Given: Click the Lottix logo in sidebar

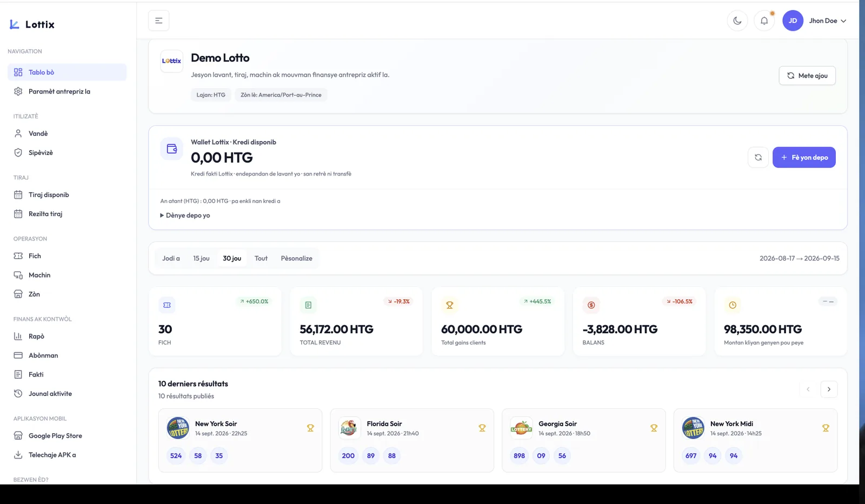Looking at the screenshot, I should tap(32, 24).
